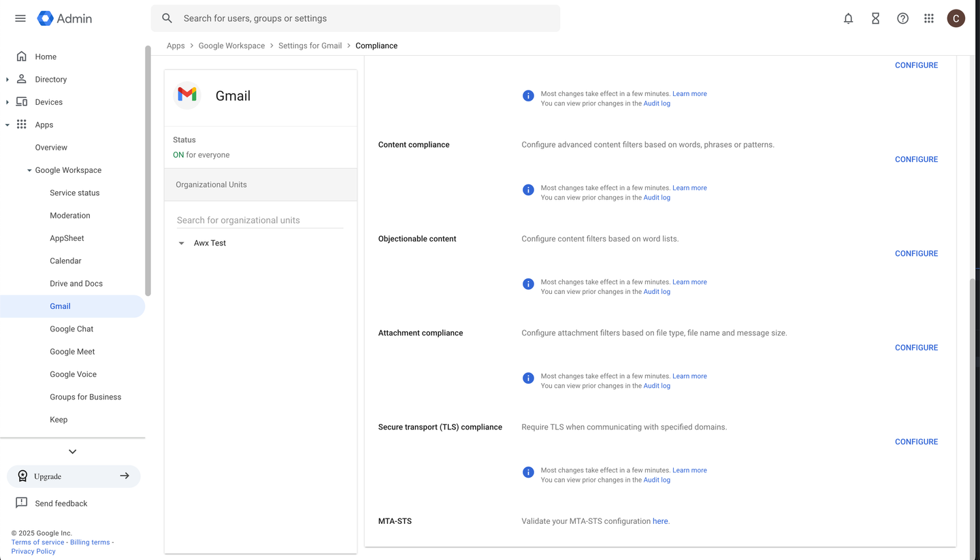Open Learn more under Content compliance
980x560 pixels.
click(689, 188)
